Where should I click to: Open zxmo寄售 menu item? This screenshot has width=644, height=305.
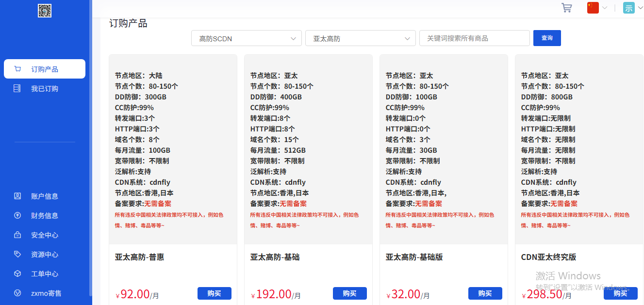coord(46,293)
